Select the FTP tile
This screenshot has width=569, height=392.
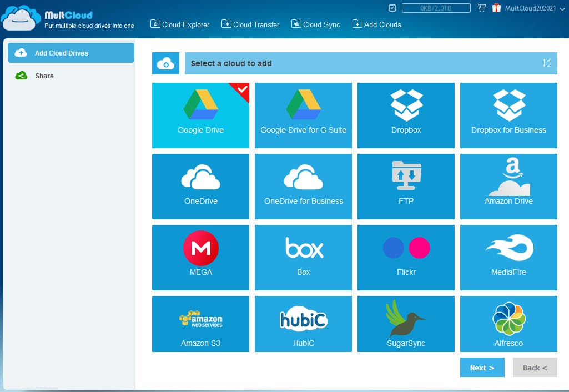406,187
